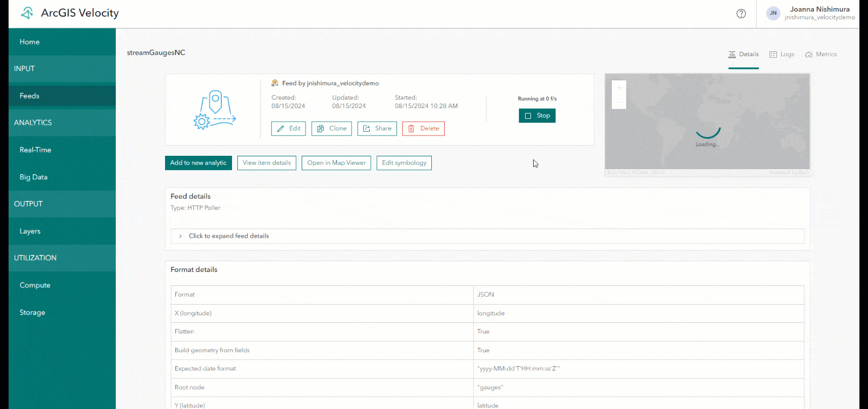Image resolution: width=868 pixels, height=409 pixels.
Task: Open Feeds in the sidebar
Action: tap(62, 96)
